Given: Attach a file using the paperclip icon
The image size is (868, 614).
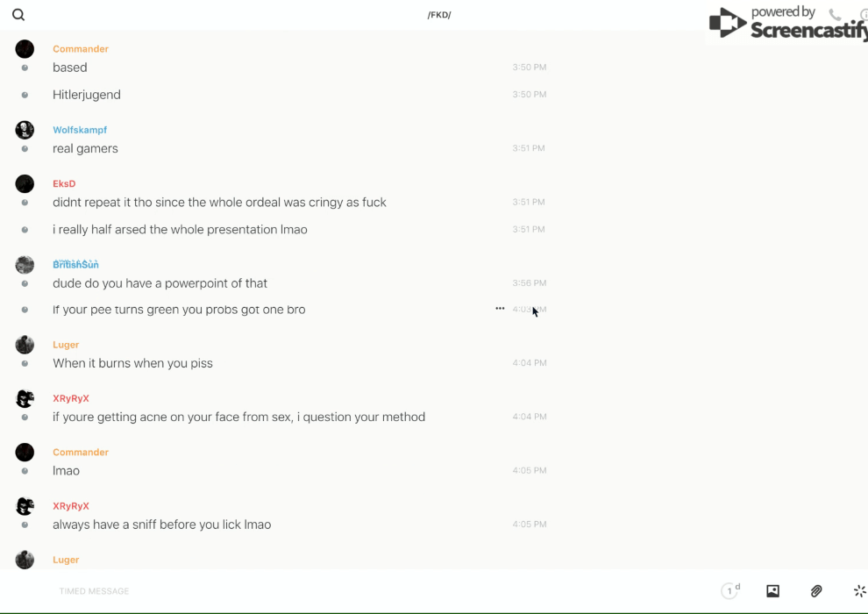Looking at the screenshot, I should (816, 591).
